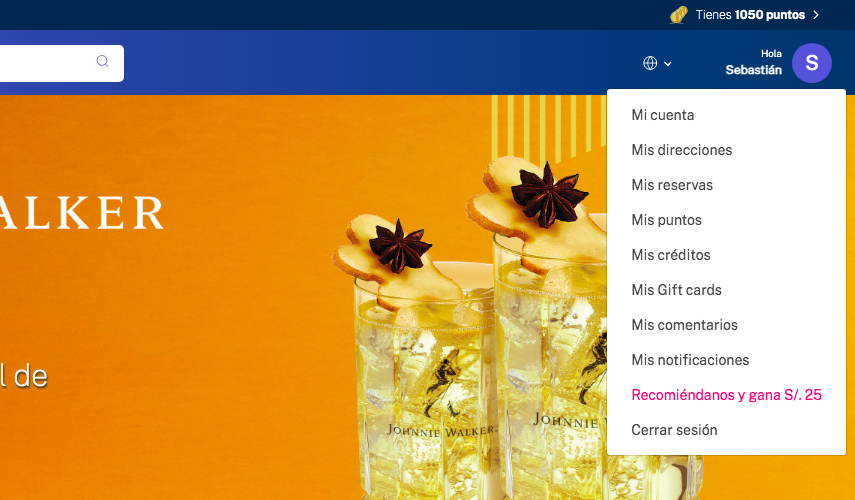Open Mi cuenta from the menu
Screen dimensions: 855x500
click(x=662, y=115)
